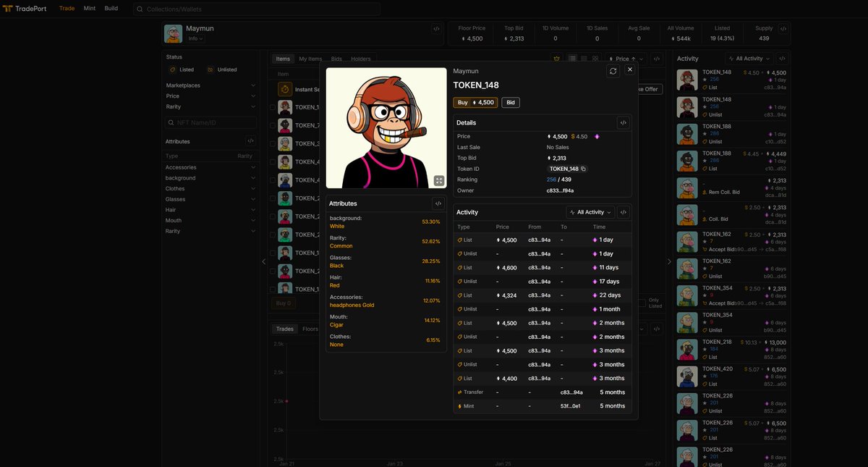Open All Activity dropdown in right panel
Image resolution: width=868 pixels, height=467 pixels.
749,59
